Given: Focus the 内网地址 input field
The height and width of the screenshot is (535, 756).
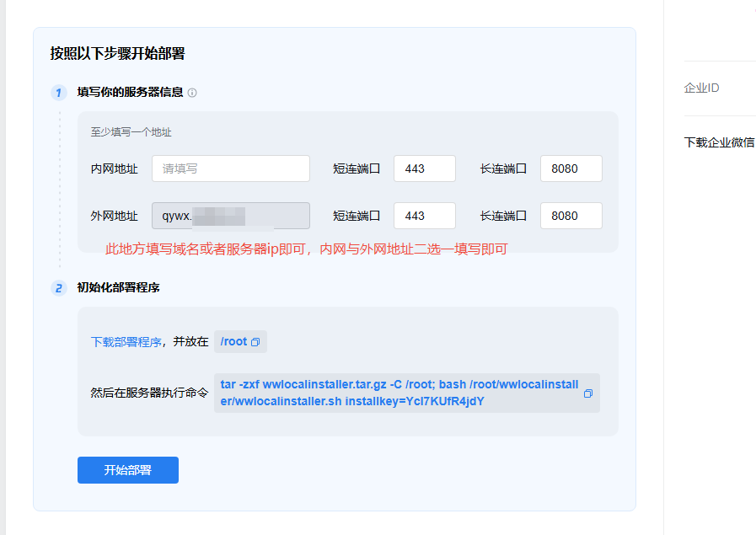Looking at the screenshot, I should [231, 169].
